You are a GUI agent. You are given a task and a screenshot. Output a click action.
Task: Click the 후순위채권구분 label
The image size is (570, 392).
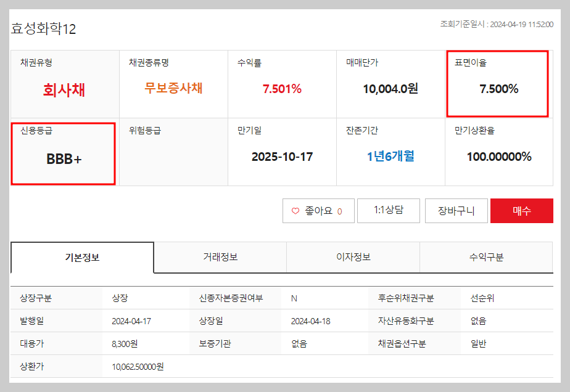coord(406,298)
